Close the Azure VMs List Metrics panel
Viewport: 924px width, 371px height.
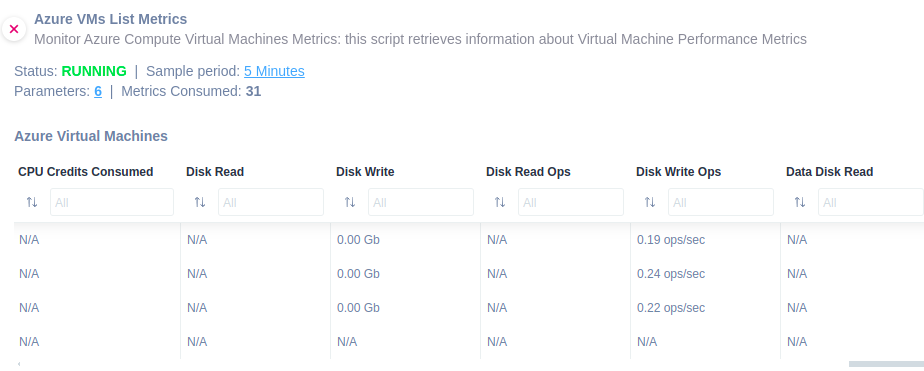(x=14, y=29)
